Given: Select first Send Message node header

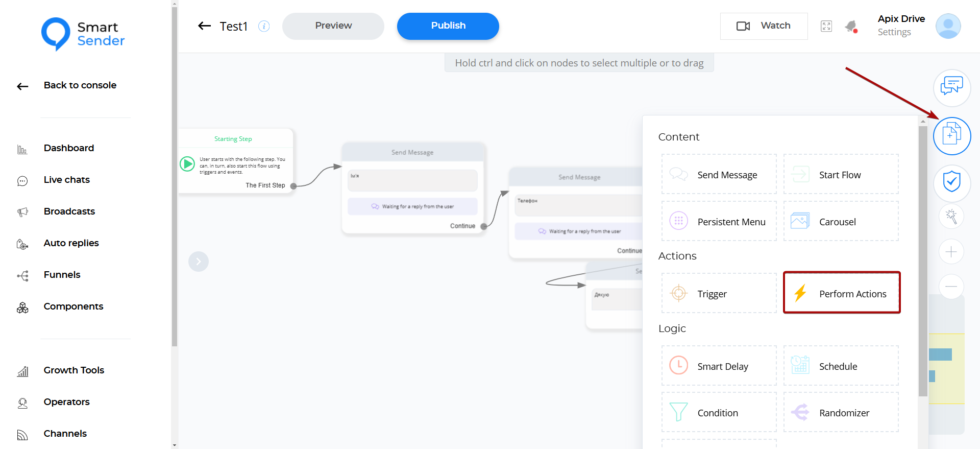Looking at the screenshot, I should [413, 152].
